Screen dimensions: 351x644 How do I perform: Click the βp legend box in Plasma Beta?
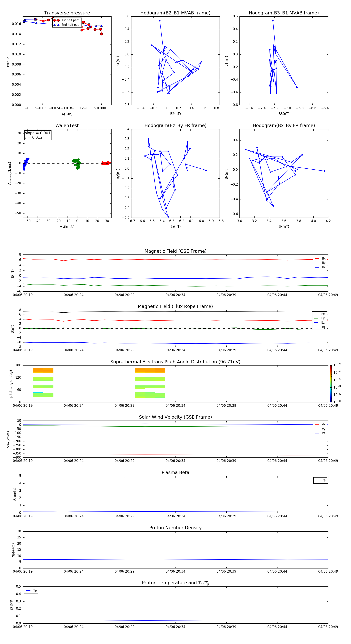point(320,480)
